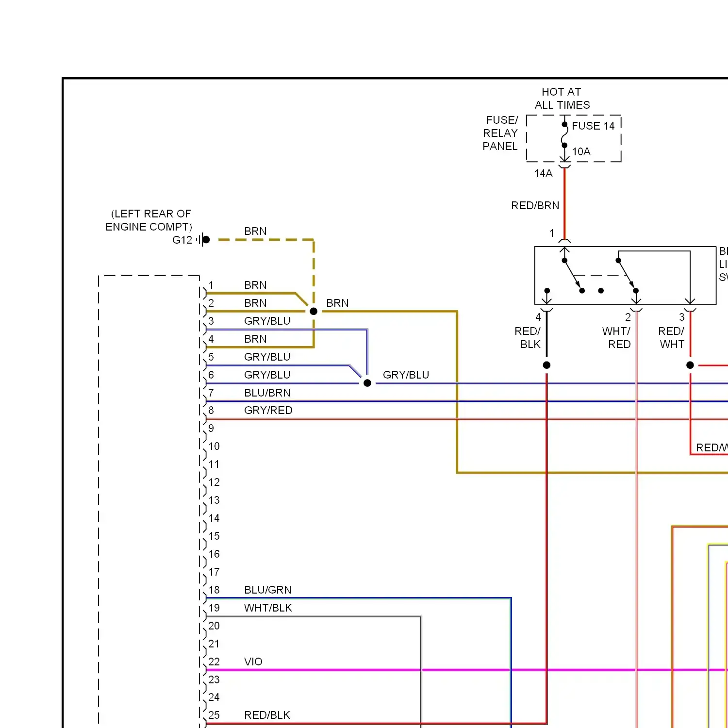Screen dimensions: 728x728
Task: Click connector pin number 14
Action: pyautogui.click(x=214, y=518)
